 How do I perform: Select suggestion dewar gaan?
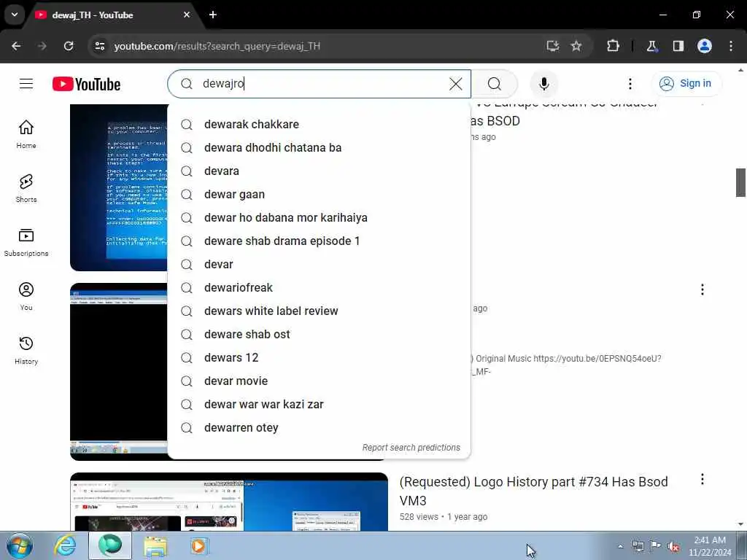[x=320, y=194]
